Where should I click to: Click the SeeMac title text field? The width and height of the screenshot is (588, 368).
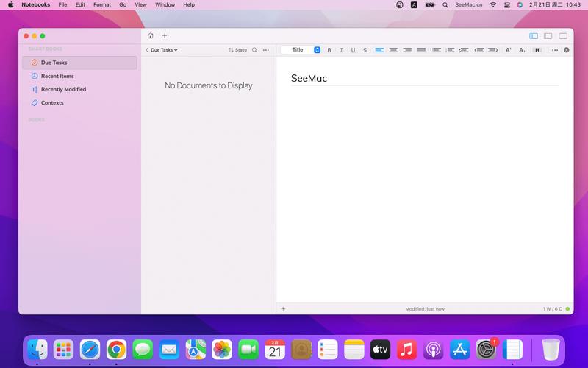tap(425, 78)
